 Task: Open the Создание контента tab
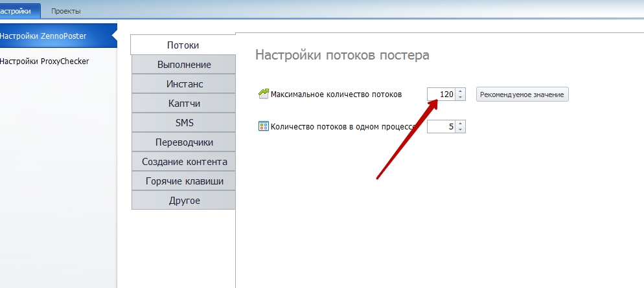point(184,162)
